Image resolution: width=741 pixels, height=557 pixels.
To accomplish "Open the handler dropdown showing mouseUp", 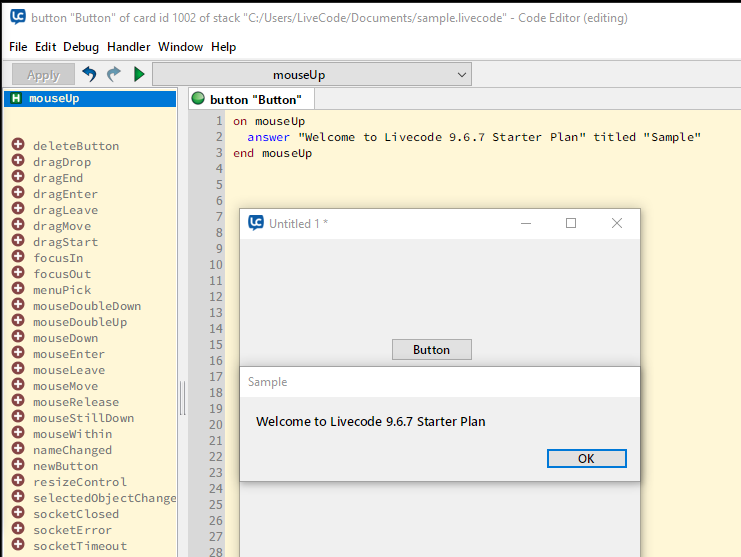I will click(x=312, y=75).
